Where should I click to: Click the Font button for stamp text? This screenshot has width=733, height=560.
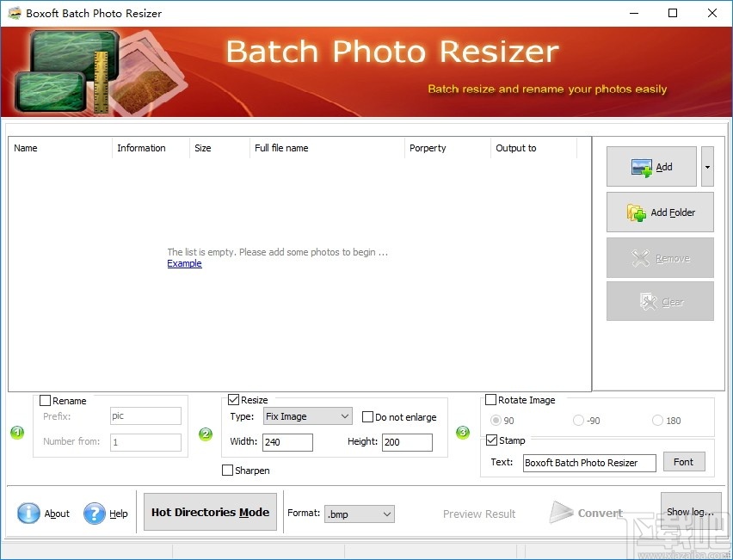tap(684, 462)
